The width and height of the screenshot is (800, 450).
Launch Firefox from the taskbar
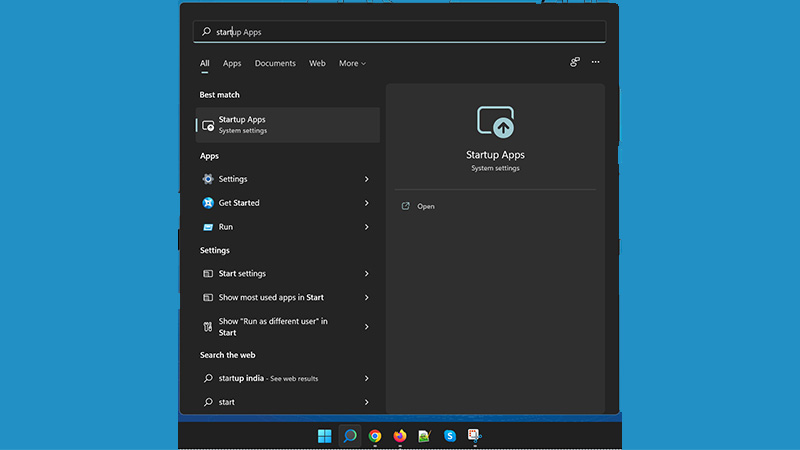click(400, 436)
